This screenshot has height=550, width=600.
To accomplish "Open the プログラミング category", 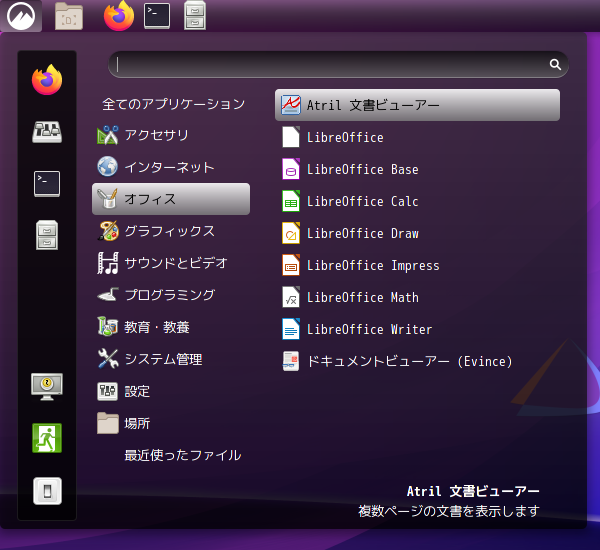I will pos(171,295).
